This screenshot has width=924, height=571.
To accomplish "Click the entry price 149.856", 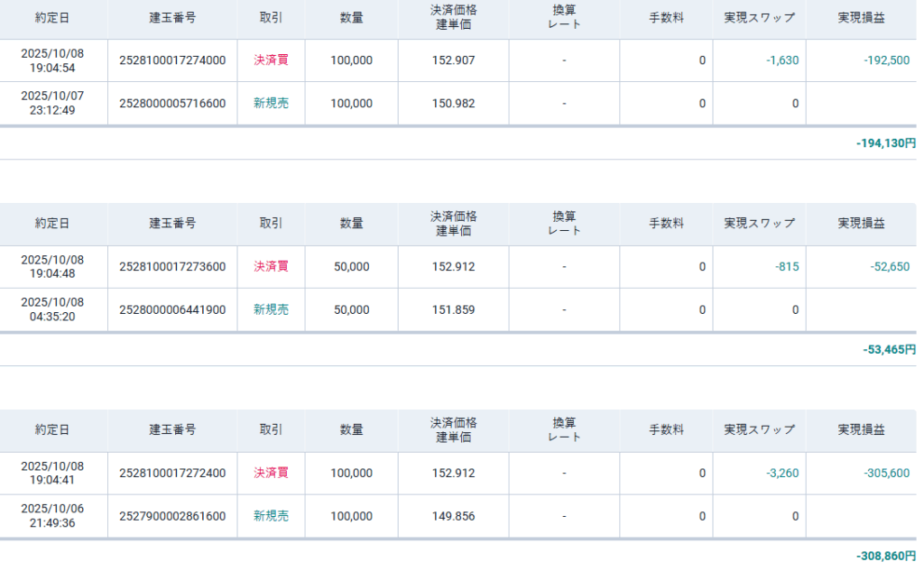I will (x=453, y=517).
